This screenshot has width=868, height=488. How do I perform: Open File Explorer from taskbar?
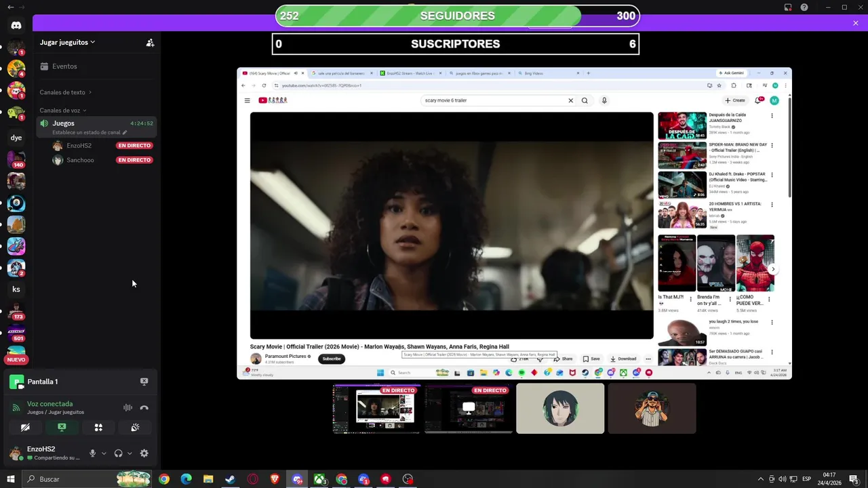pyautogui.click(x=208, y=479)
